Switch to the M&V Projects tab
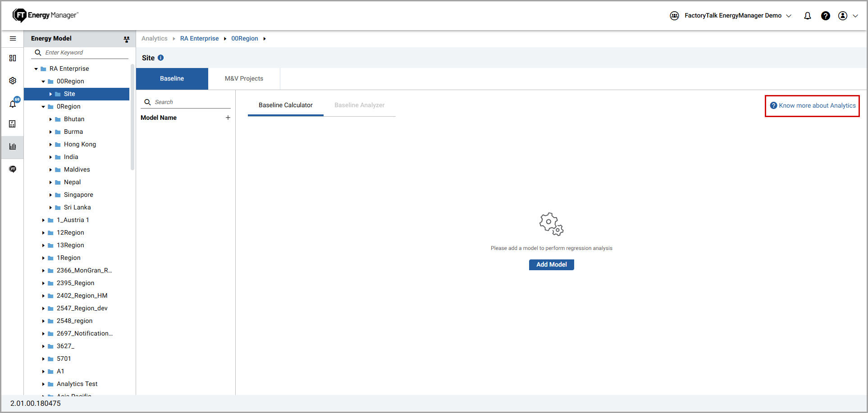Image resolution: width=868 pixels, height=413 pixels. [x=244, y=78]
